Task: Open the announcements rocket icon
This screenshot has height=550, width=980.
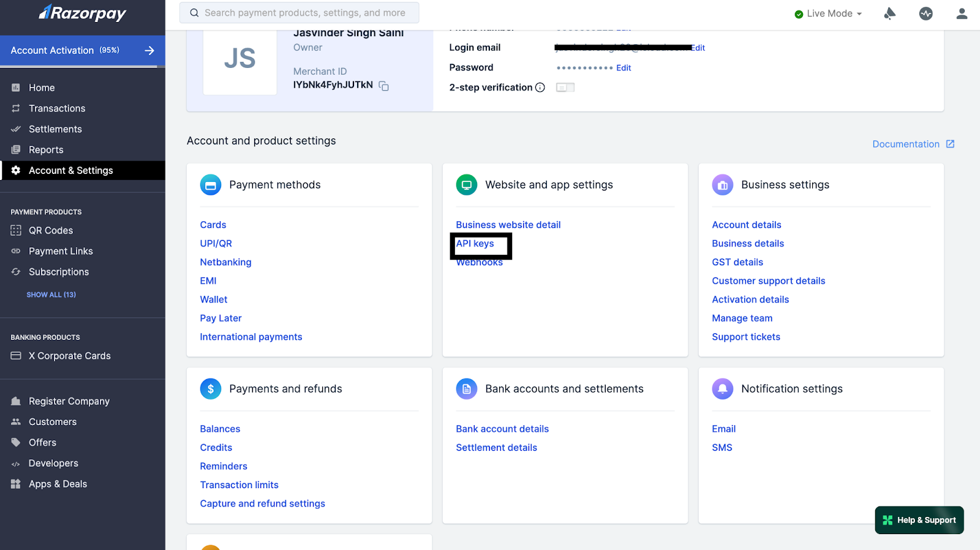Action: 890,13
